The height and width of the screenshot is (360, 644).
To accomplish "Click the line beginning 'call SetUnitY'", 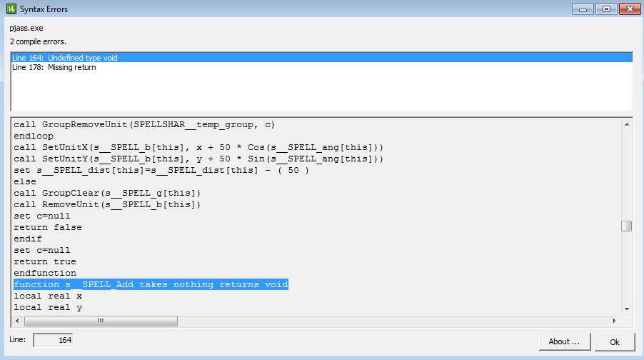I will 198,159.
